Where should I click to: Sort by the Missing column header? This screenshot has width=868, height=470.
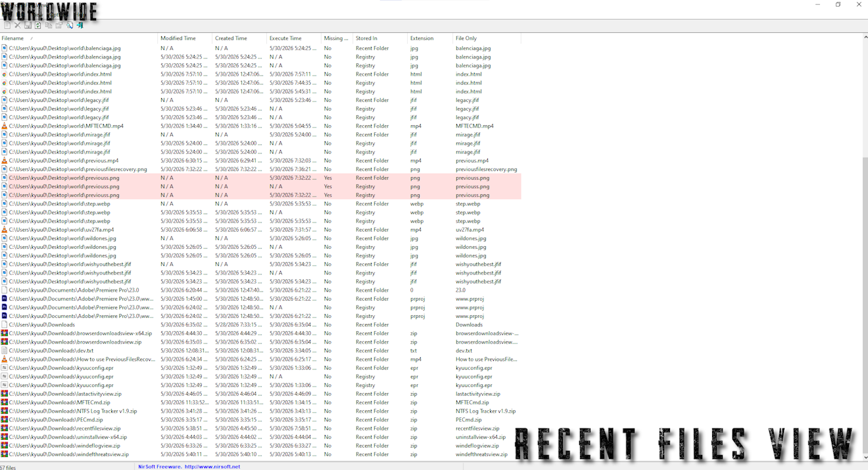[x=337, y=38]
